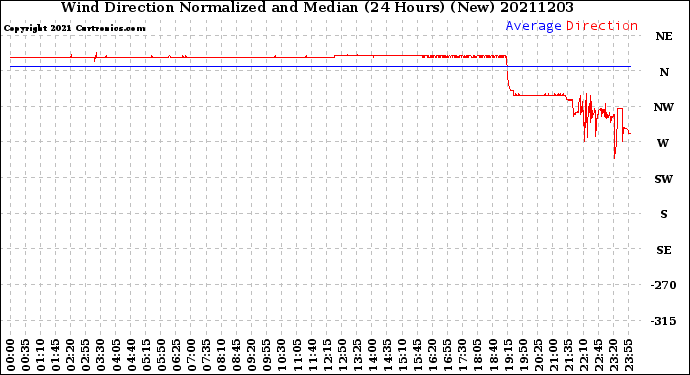Click the 02:20 time label
This screenshot has width=690, height=375.
pyautogui.click(x=71, y=355)
